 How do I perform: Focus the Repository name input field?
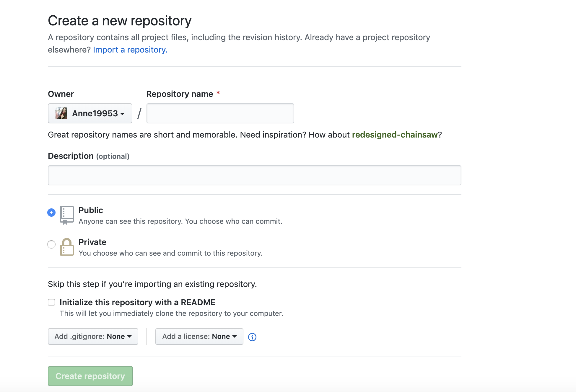click(220, 113)
